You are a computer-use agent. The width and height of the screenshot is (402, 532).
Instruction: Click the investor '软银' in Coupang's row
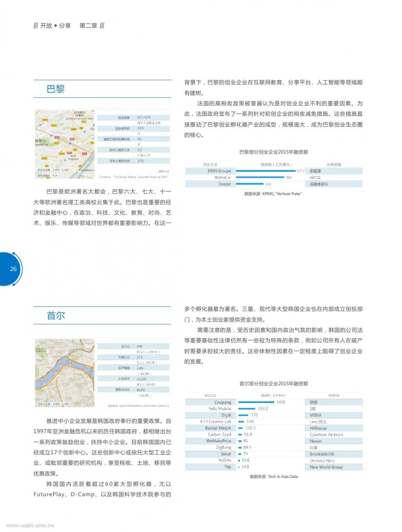[313, 402]
